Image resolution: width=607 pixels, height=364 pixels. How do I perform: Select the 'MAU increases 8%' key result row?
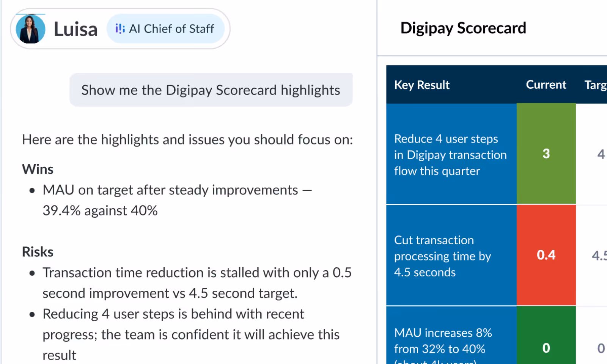click(x=443, y=340)
